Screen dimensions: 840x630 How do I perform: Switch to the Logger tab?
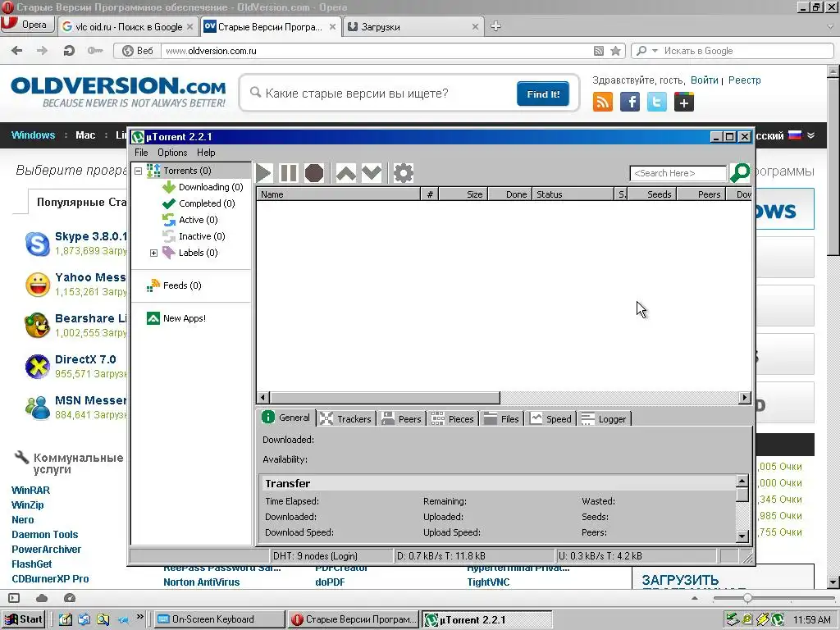(x=605, y=419)
